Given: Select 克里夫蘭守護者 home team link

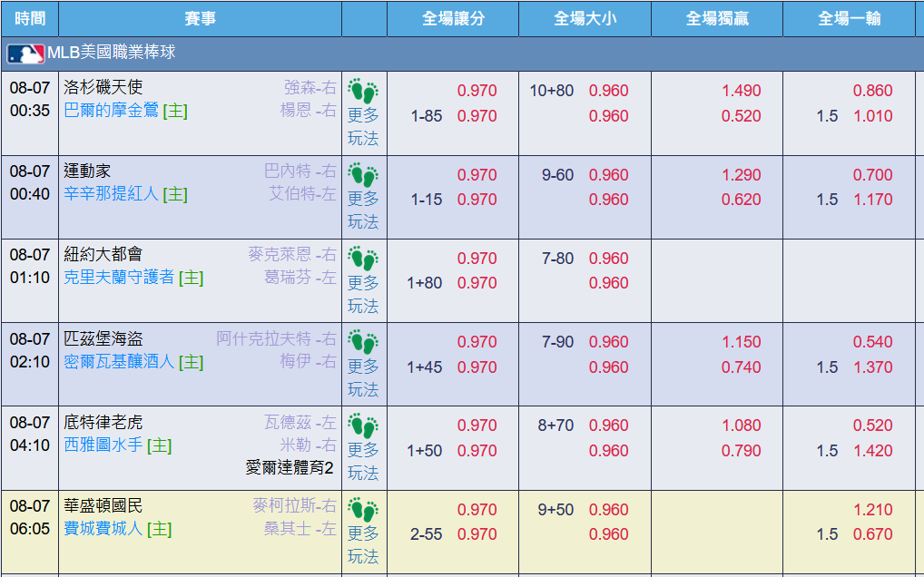Looking at the screenshot, I should point(118,278).
